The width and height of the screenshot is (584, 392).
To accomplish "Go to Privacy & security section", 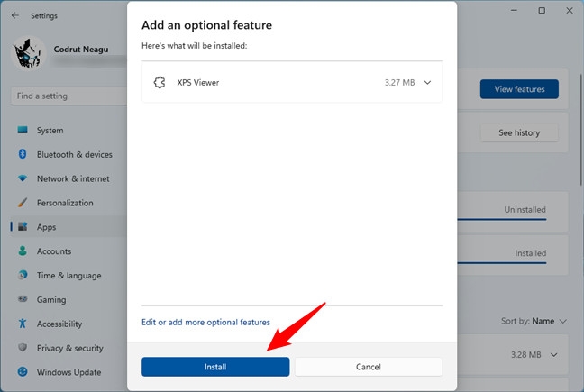I will 69,348.
